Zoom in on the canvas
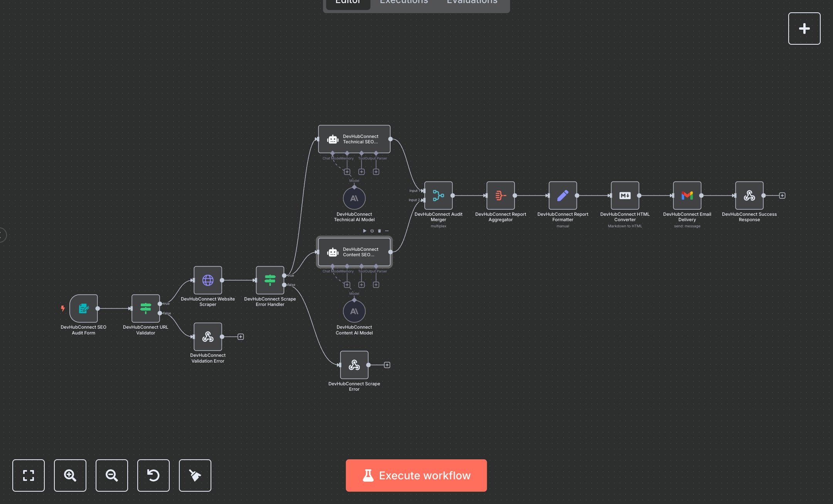The height and width of the screenshot is (504, 833). [x=70, y=475]
